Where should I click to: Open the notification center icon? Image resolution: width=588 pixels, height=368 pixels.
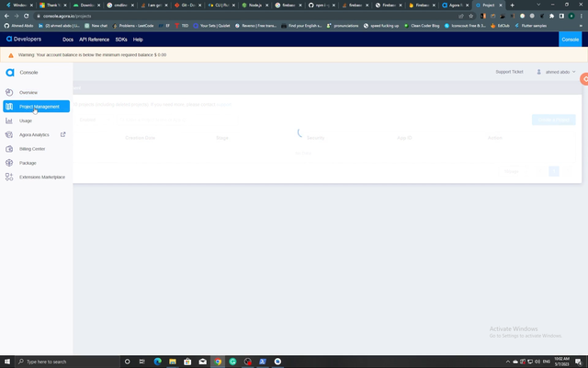click(578, 362)
